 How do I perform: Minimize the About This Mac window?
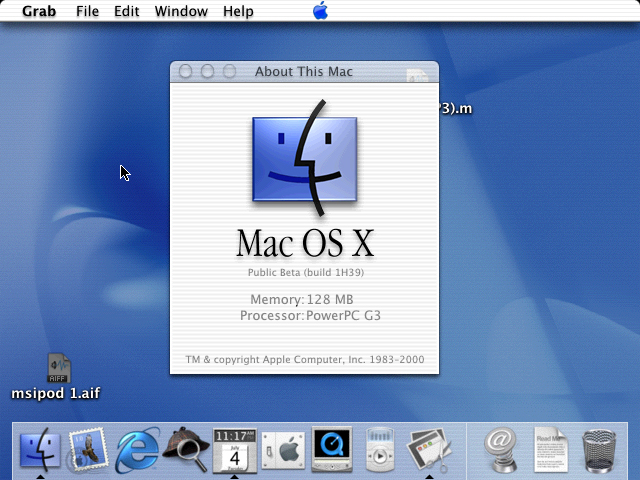pos(207,71)
